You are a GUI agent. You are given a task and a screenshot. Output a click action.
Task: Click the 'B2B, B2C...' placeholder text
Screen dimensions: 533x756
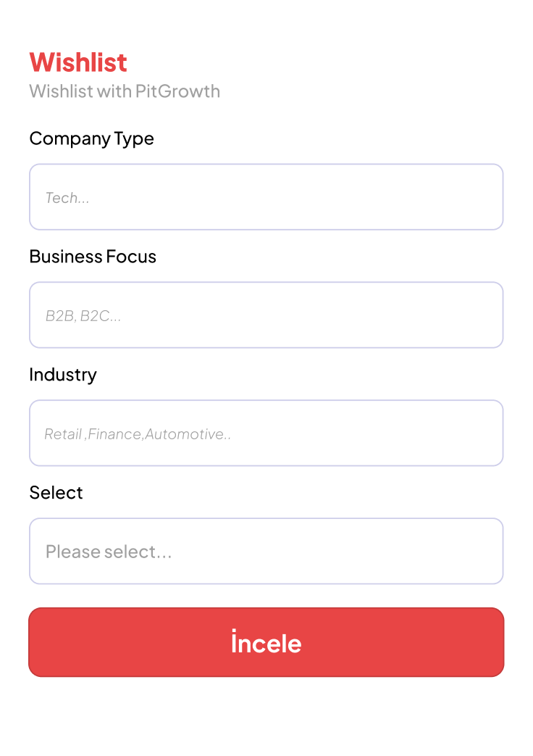pyautogui.click(x=83, y=316)
